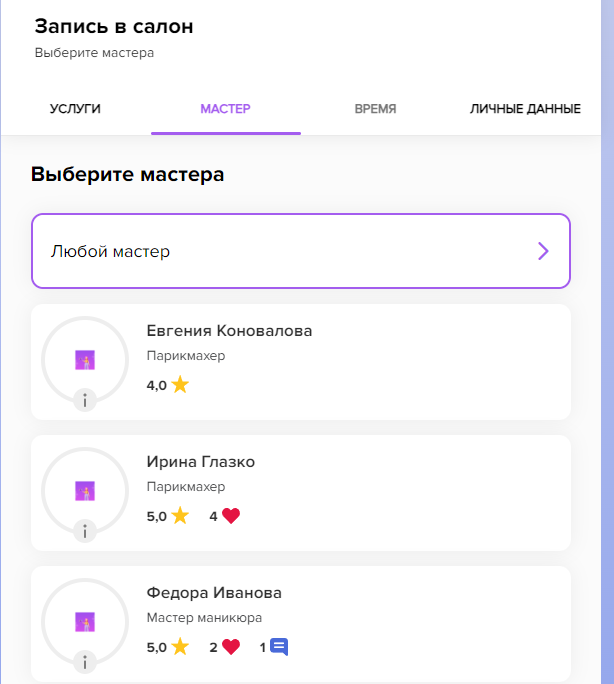
Task: Click info icon on Евгения Коновалова's avatar
Action: pyautogui.click(x=85, y=401)
